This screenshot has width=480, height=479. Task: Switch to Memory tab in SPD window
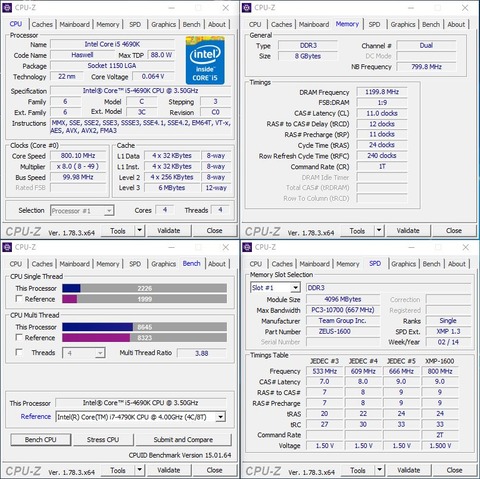pyautogui.click(x=348, y=264)
